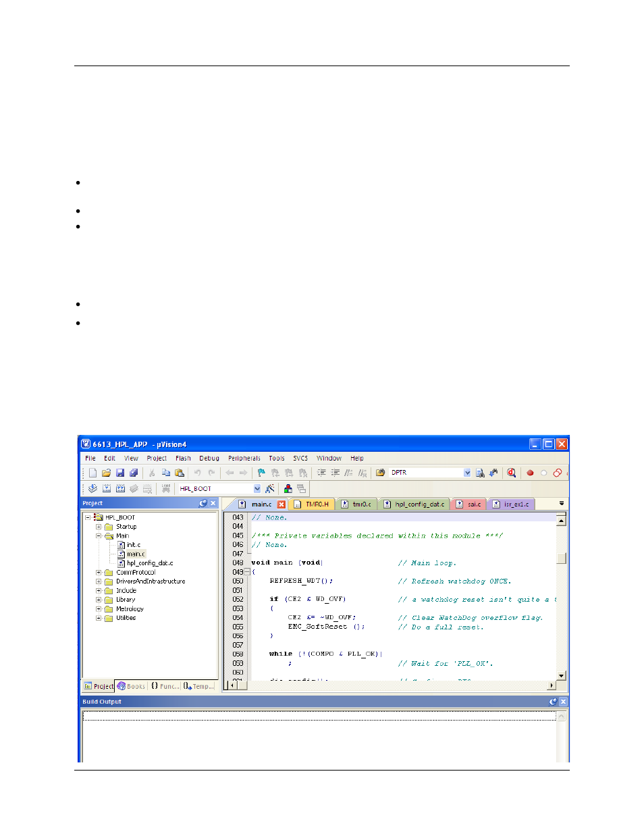Click the Navigate Backward arrow
The image size is (644, 834).
(x=230, y=473)
